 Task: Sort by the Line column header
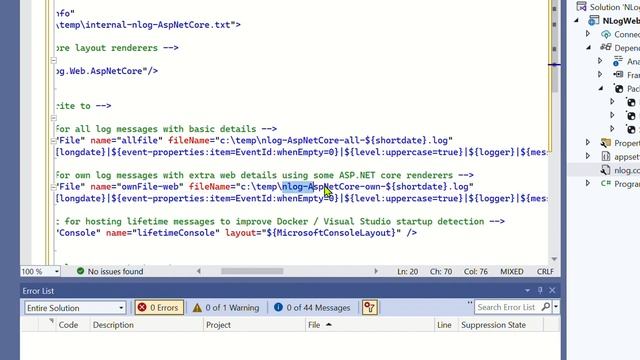tap(444, 325)
